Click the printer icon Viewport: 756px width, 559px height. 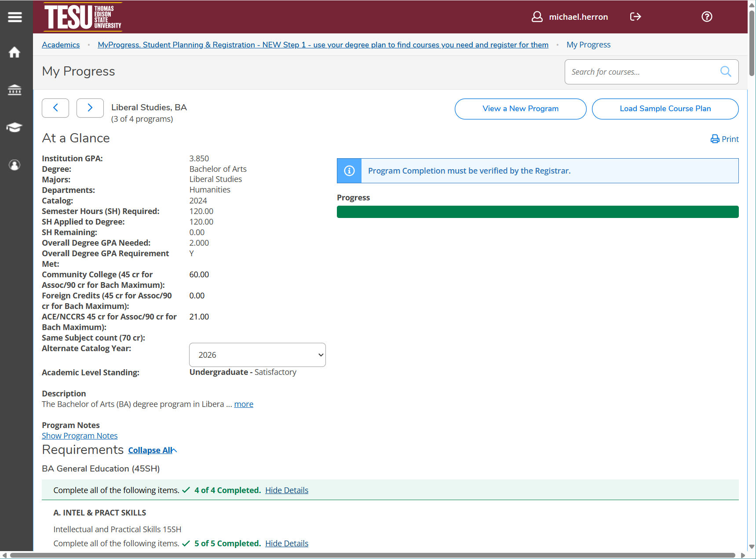point(715,139)
